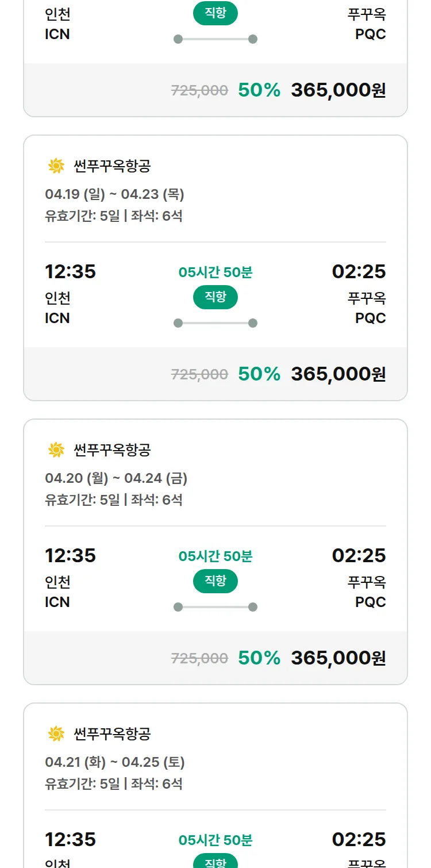Click the 유효기간 seat info on the 04.19 card
Image resolution: width=431 pixels, height=868 pixels.
tap(113, 216)
